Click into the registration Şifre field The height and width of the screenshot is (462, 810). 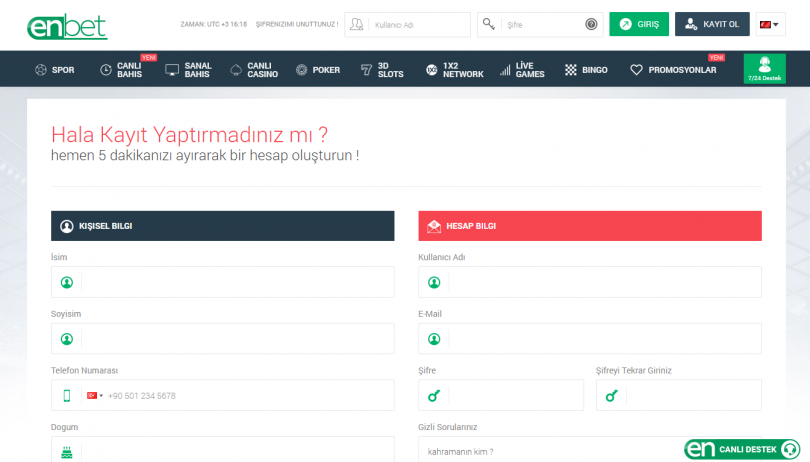pos(501,395)
